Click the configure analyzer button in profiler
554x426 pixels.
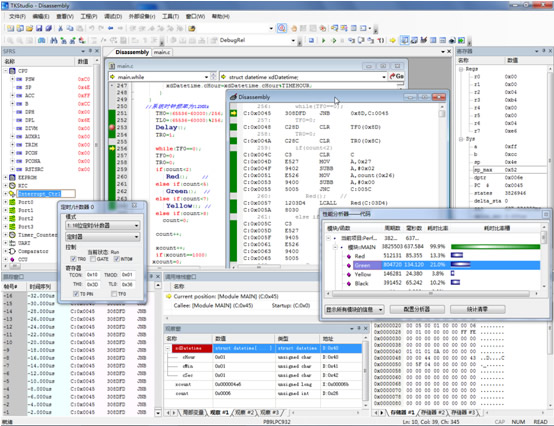pos(417,309)
